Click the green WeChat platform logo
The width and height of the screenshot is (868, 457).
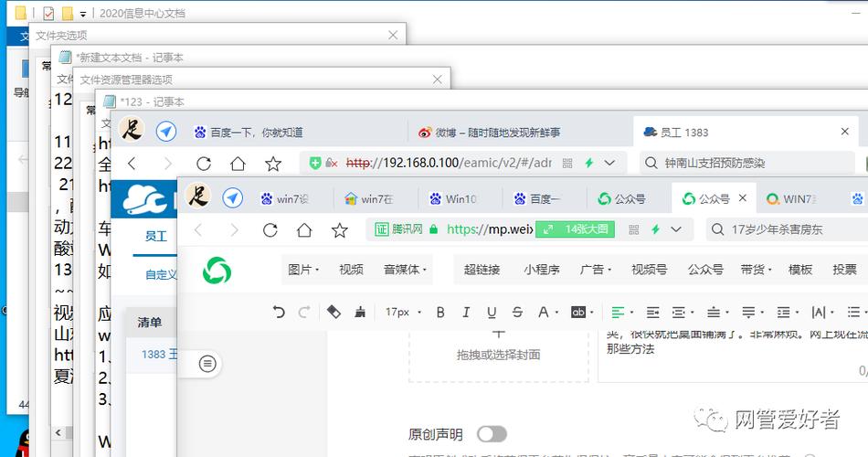217,271
